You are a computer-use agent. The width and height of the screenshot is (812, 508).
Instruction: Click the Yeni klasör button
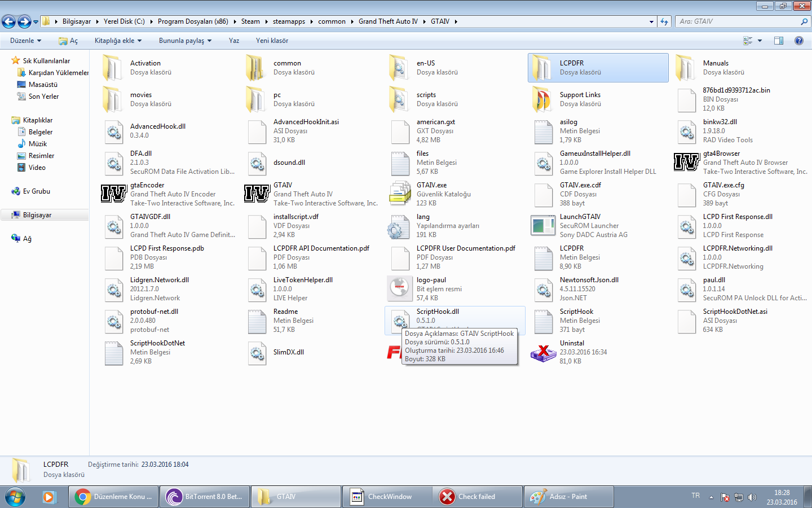point(272,41)
